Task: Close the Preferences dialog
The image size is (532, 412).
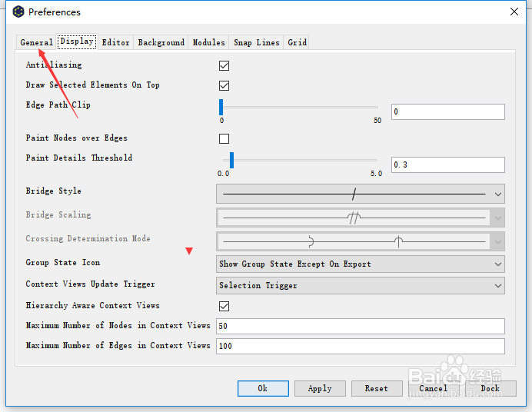Action: (514, 12)
